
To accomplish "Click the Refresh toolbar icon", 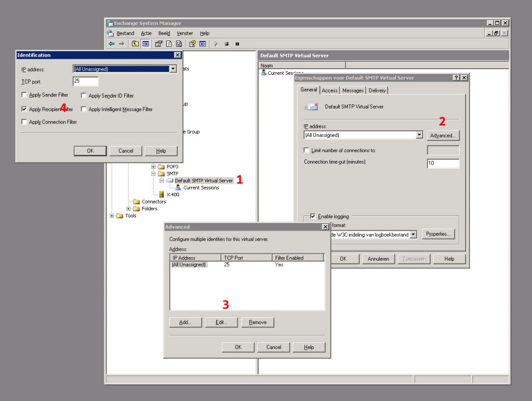I will (169, 44).
